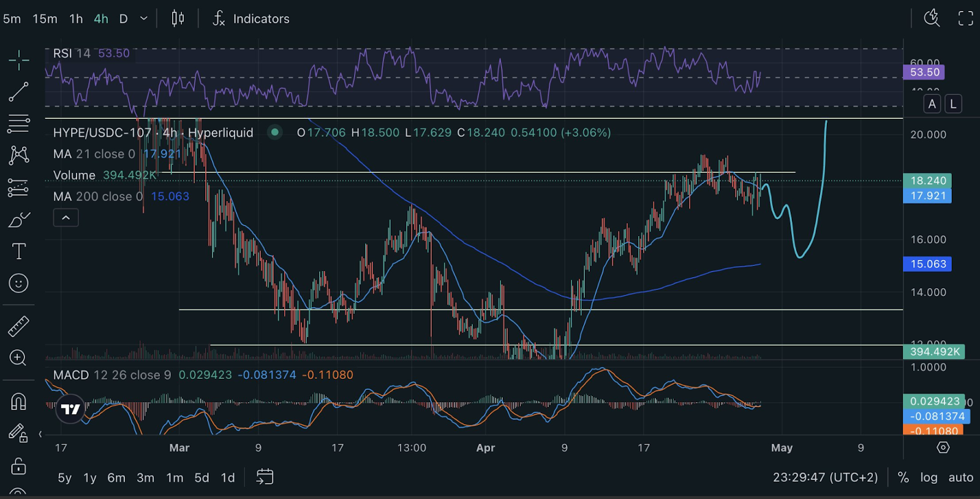This screenshot has width=980, height=499.
Task: Switch to the 15m timeframe
Action: 45,19
